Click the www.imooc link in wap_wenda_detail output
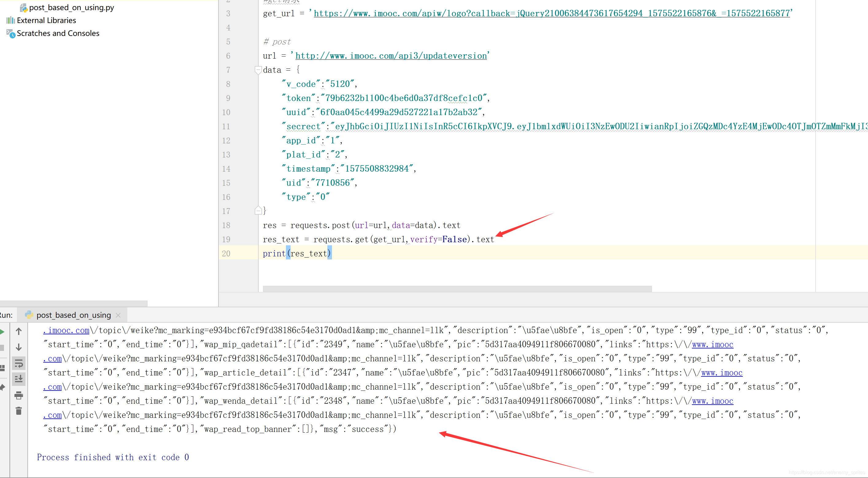This screenshot has height=478, width=868. tap(712, 401)
